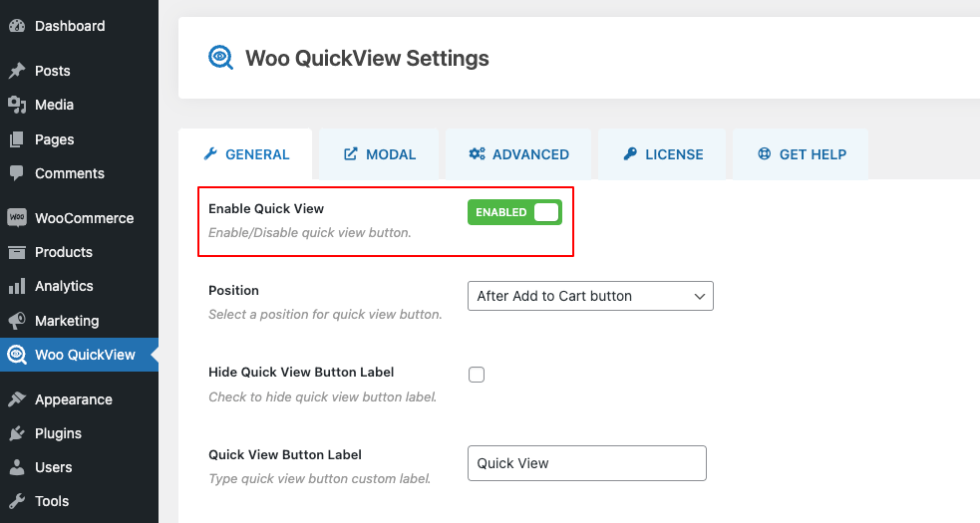
Task: Switch to the Modal tab
Action: pyautogui.click(x=380, y=154)
